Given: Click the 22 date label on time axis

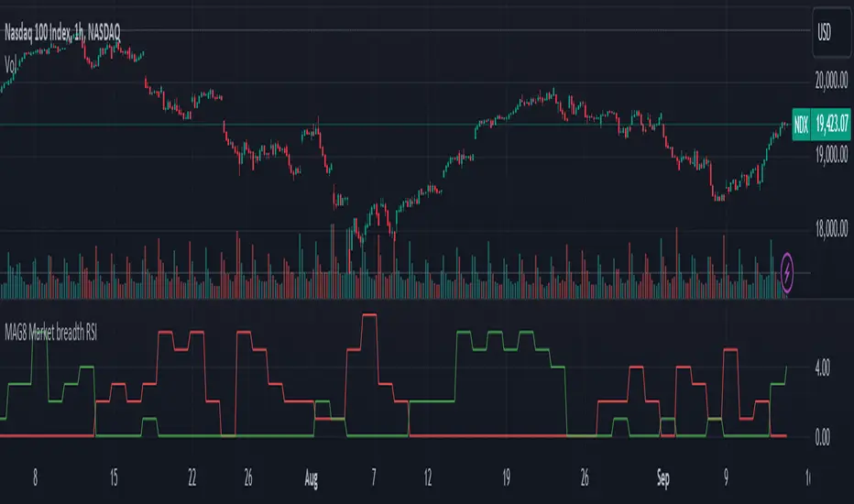Looking at the screenshot, I should pyautogui.click(x=192, y=477).
